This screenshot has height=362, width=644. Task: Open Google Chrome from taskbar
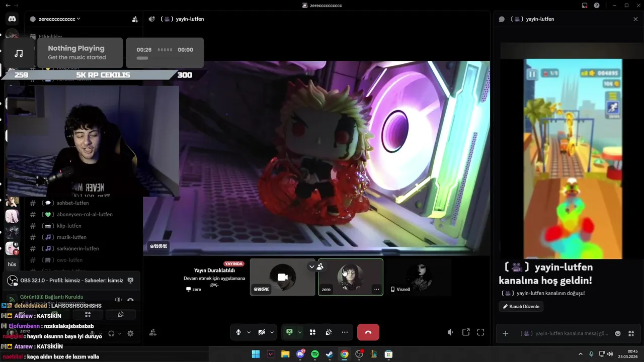344,354
